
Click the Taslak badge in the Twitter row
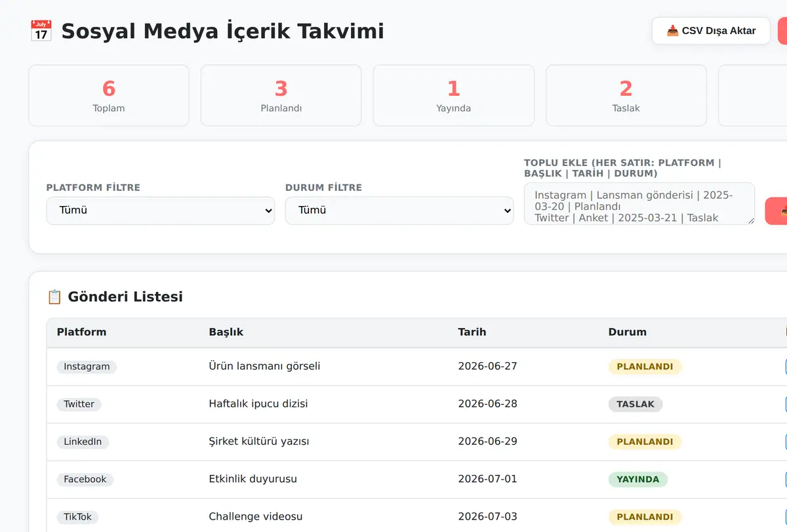636,404
